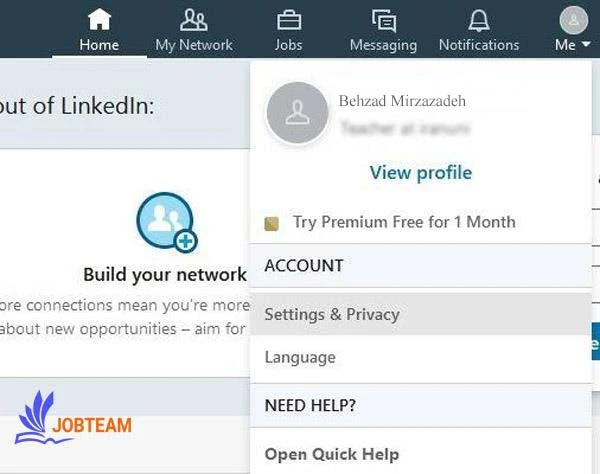Viewport: 600px width, 474px height.
Task: Click the gold Premium badge icon
Action: pos(272,222)
